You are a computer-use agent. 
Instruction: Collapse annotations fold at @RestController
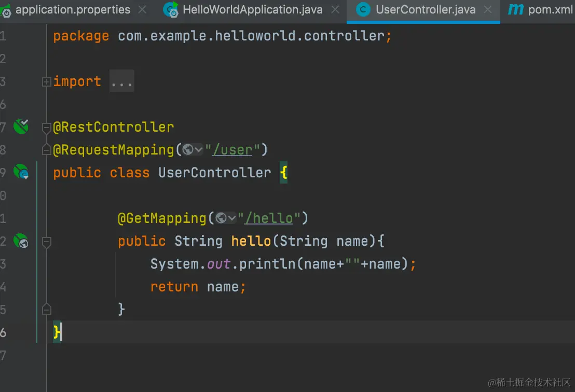point(46,128)
